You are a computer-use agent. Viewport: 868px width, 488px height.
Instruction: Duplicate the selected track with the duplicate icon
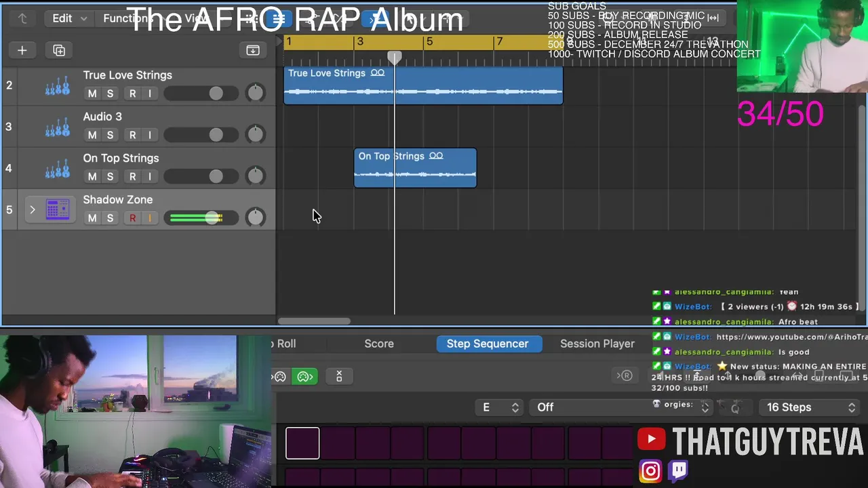tap(59, 50)
